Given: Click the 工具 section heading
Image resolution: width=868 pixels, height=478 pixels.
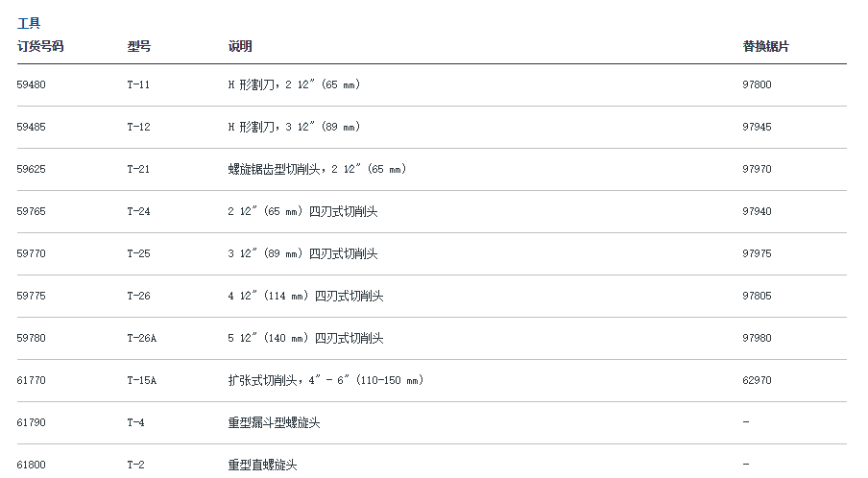Looking at the screenshot, I should click(29, 23).
